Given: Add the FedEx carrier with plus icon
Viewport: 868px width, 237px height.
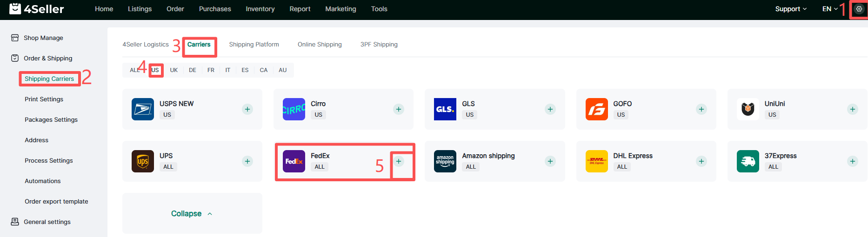Looking at the screenshot, I should pos(399,161).
